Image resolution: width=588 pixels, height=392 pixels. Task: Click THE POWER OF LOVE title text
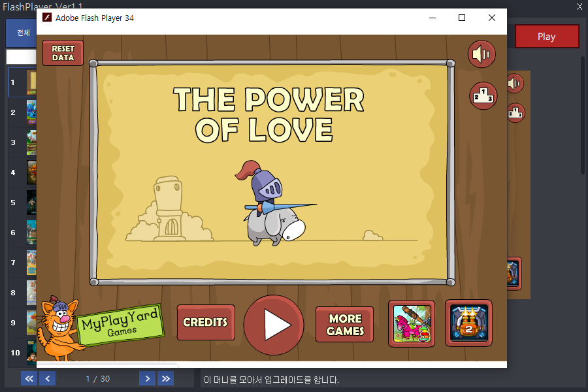click(x=269, y=115)
